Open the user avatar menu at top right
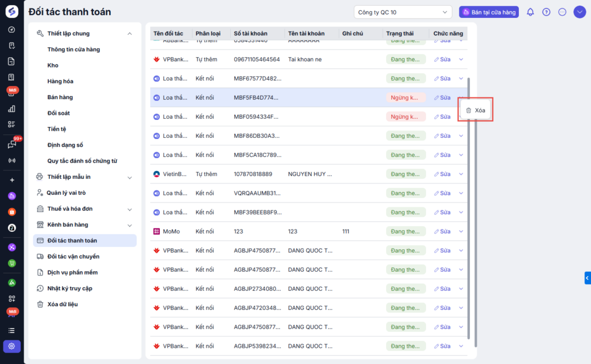The image size is (591, 364). click(579, 12)
